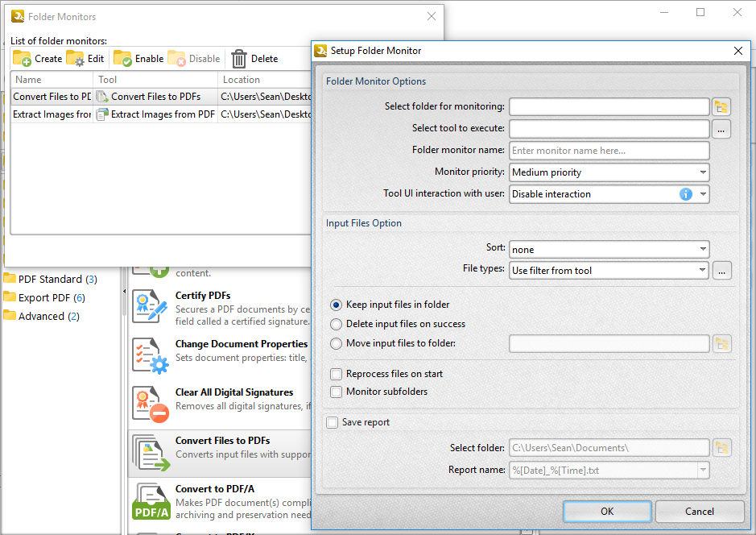This screenshot has width=756, height=535.
Task: Open the Monitor priority dropdown
Action: click(x=609, y=172)
